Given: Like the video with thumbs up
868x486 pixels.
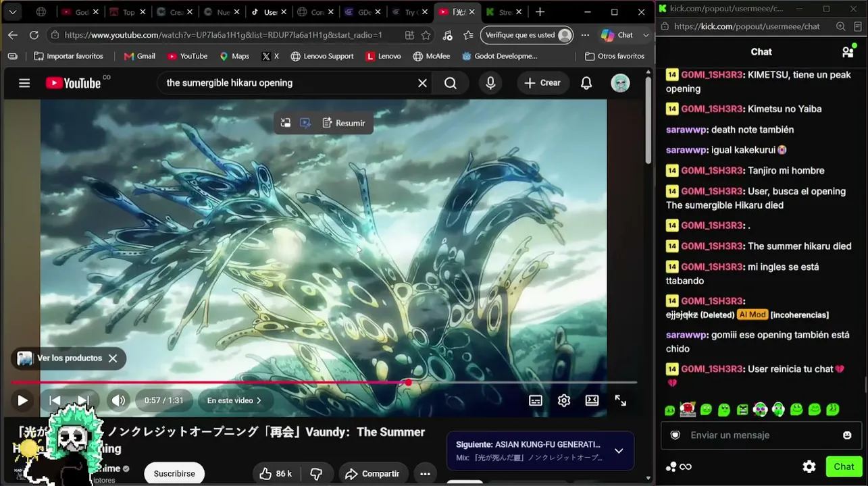Looking at the screenshot, I should click(x=276, y=474).
